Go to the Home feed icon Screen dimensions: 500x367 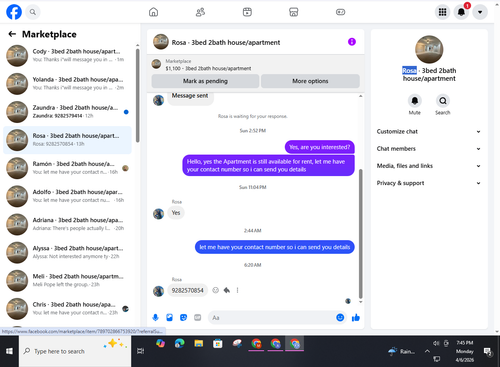153,12
